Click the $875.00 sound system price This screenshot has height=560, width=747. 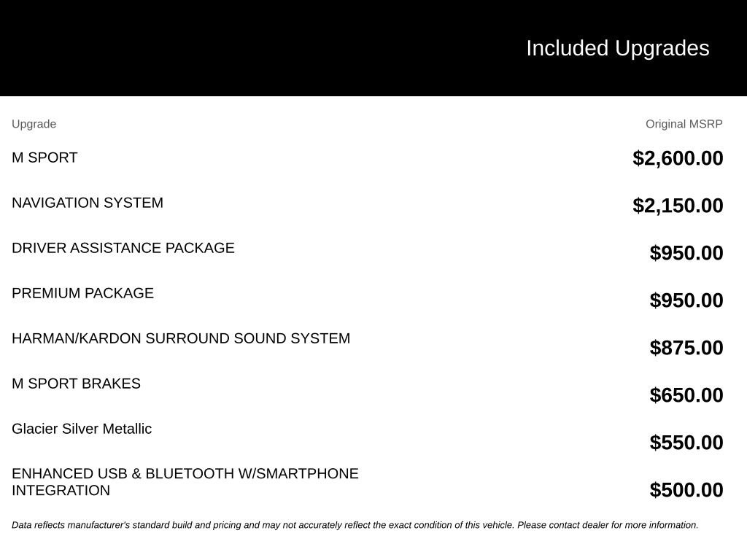tap(686, 348)
